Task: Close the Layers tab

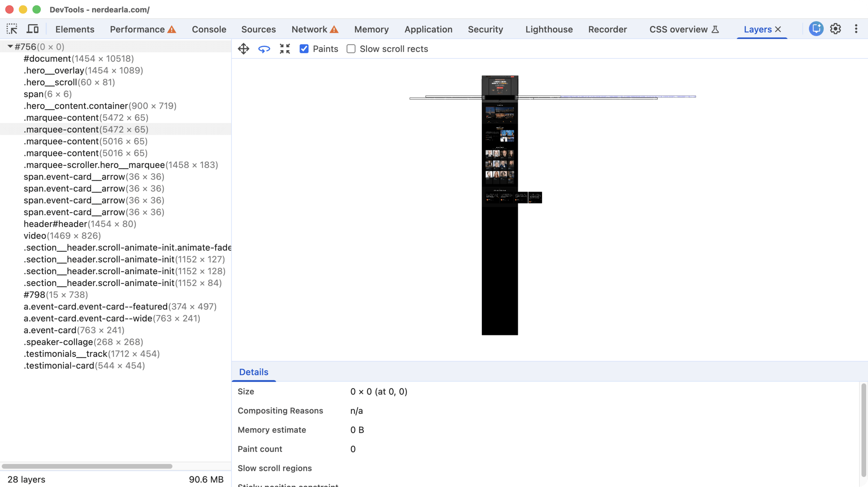Action: pos(778,29)
